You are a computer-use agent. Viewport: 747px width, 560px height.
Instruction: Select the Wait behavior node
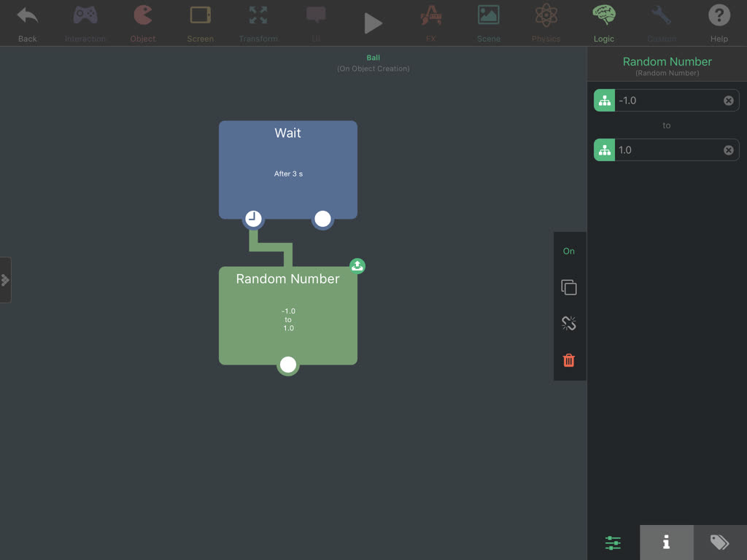pos(287,169)
